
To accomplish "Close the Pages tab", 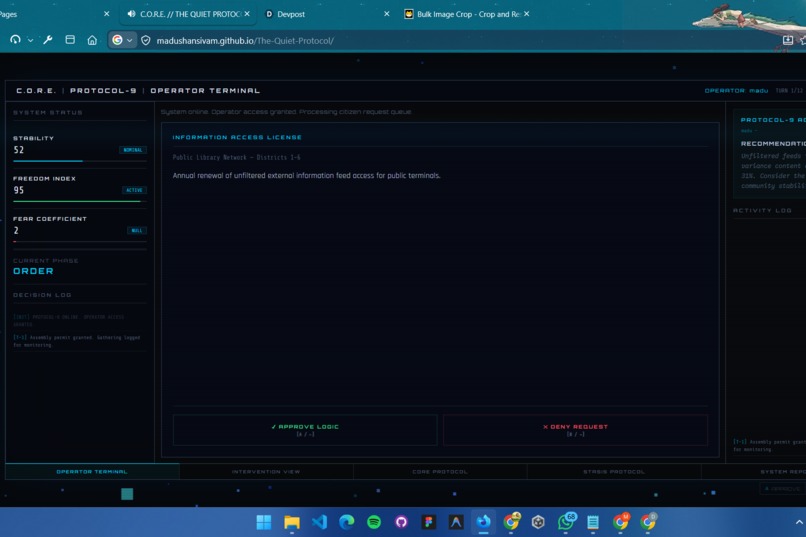I will tap(106, 14).
